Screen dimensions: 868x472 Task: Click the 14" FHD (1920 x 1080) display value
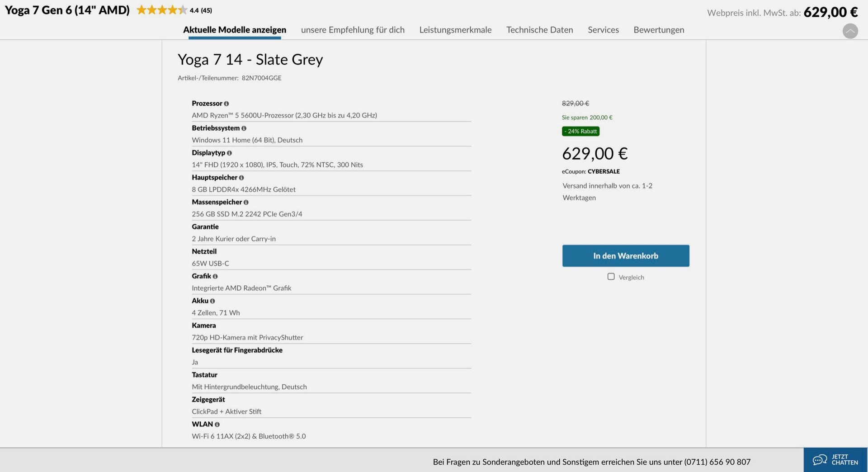(277, 165)
